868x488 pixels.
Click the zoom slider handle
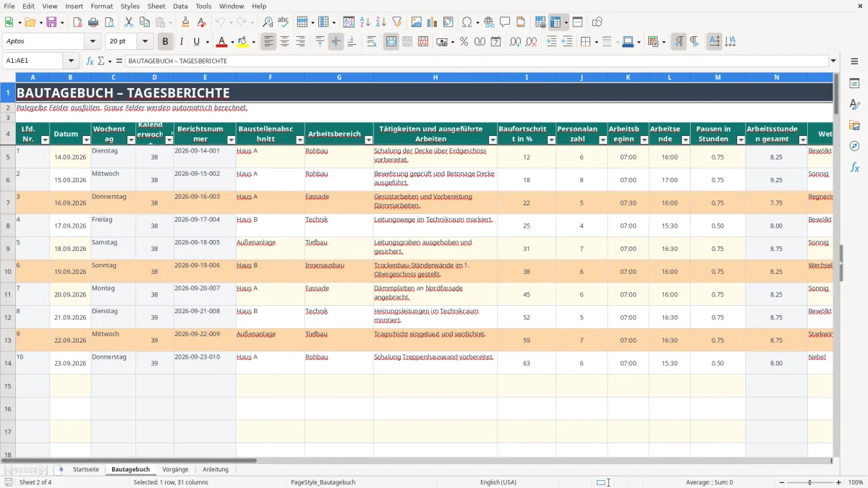[809, 482]
